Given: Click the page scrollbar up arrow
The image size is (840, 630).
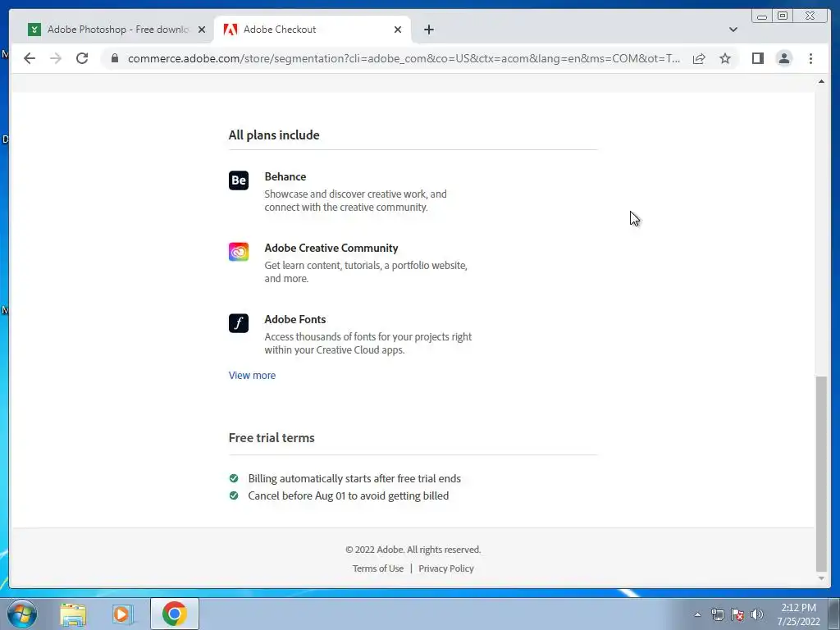Looking at the screenshot, I should [821, 81].
